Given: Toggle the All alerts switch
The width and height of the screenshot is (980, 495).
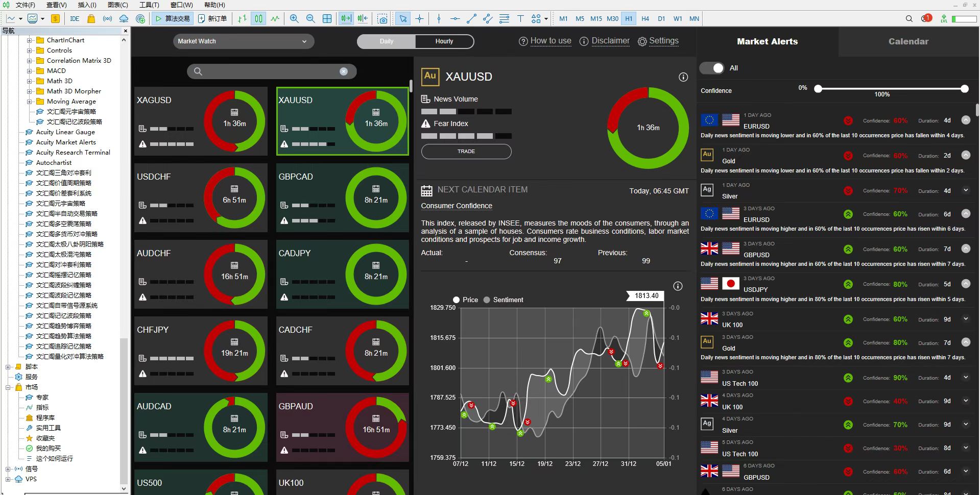Looking at the screenshot, I should (x=712, y=68).
